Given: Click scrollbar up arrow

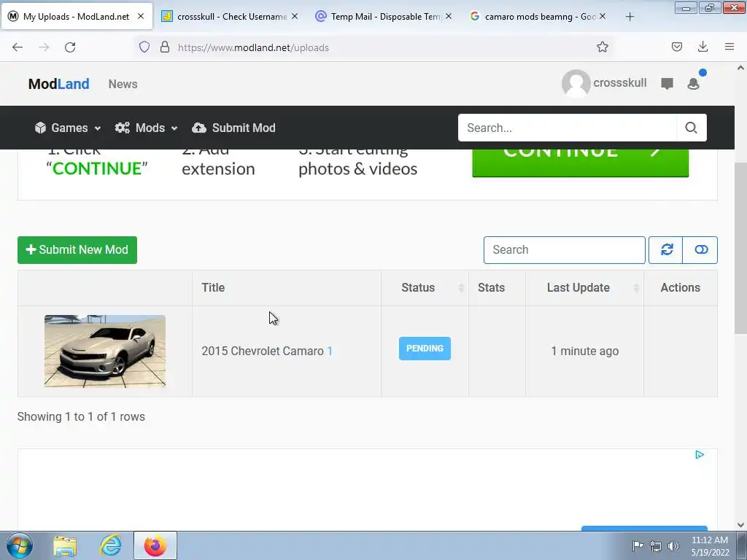Looking at the screenshot, I should [740, 68].
